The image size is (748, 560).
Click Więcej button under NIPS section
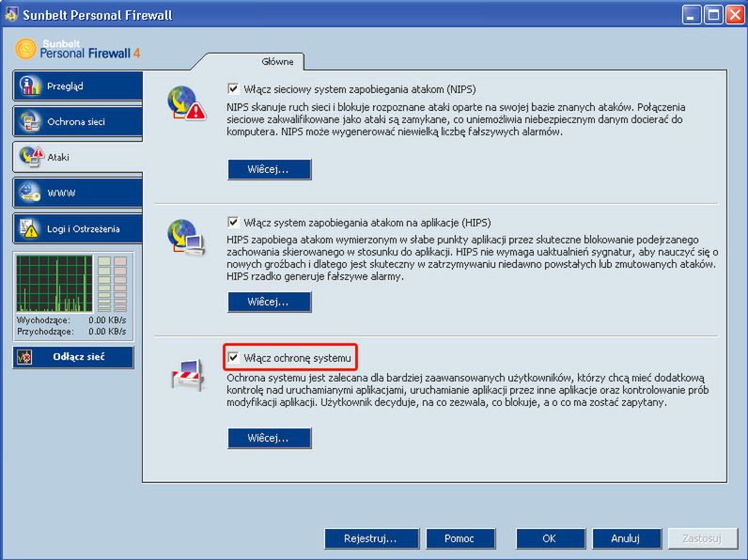click(x=270, y=169)
